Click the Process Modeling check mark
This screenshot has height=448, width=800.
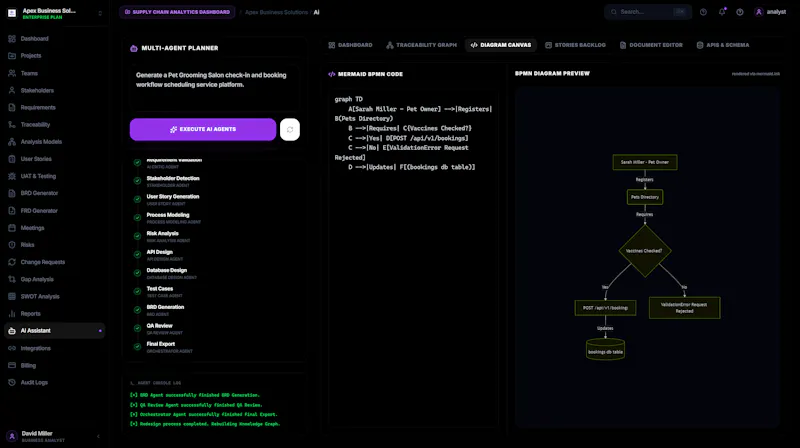pos(137,217)
